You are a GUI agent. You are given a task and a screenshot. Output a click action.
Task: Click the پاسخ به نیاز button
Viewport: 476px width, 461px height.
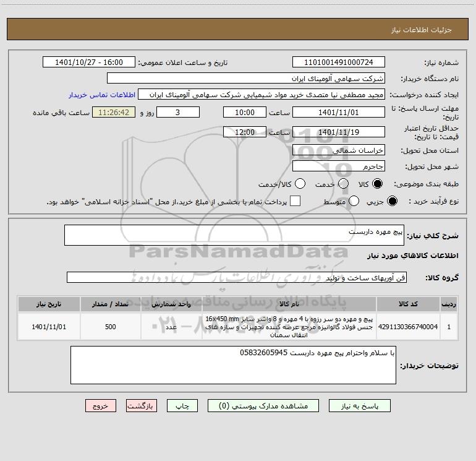click(x=360, y=406)
